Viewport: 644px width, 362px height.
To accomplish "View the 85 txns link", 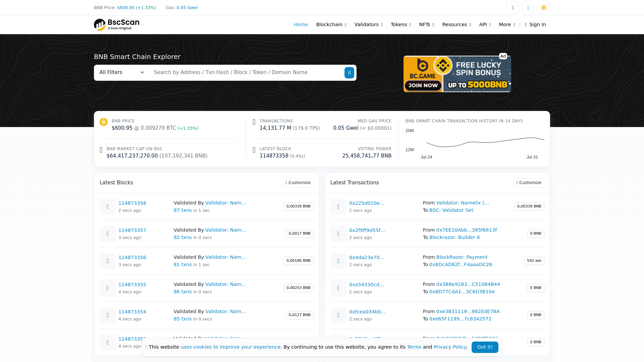I will [x=182, y=319].
